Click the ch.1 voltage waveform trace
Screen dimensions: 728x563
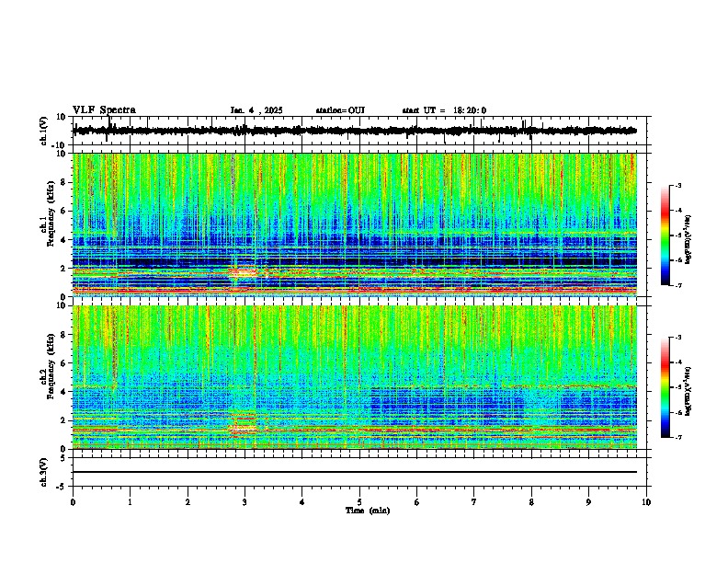355,131
